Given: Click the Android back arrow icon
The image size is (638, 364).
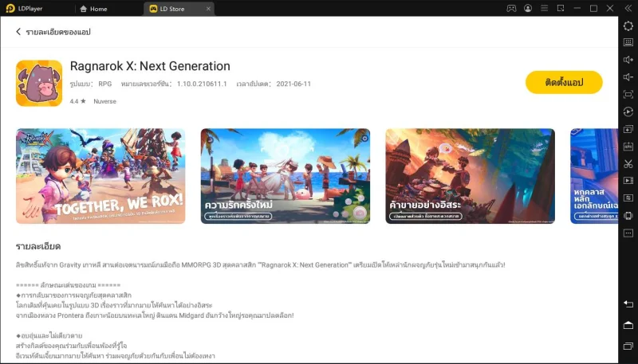Looking at the screenshot, I should (x=628, y=304).
